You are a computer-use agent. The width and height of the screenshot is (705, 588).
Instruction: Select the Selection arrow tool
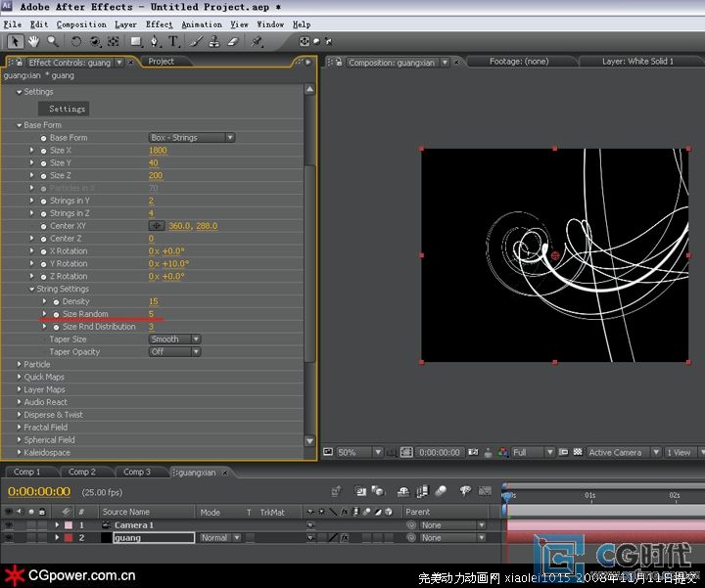15,42
